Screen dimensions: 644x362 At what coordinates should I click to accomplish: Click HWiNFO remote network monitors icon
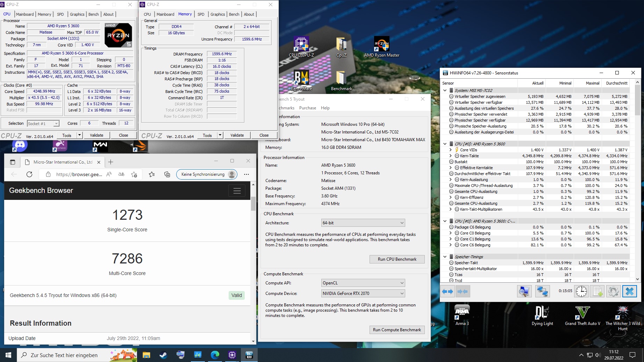(542, 291)
